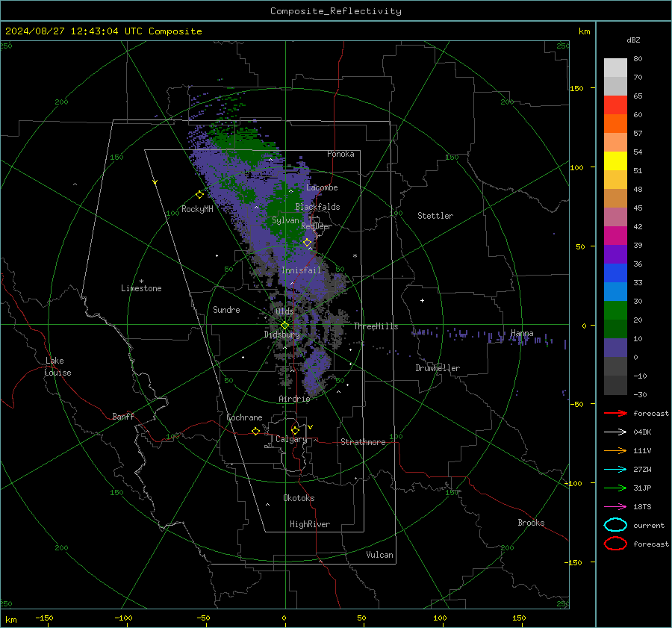Click the Composite_Reflectivity title text
Screen dimensions: 672x628
(335, 11)
